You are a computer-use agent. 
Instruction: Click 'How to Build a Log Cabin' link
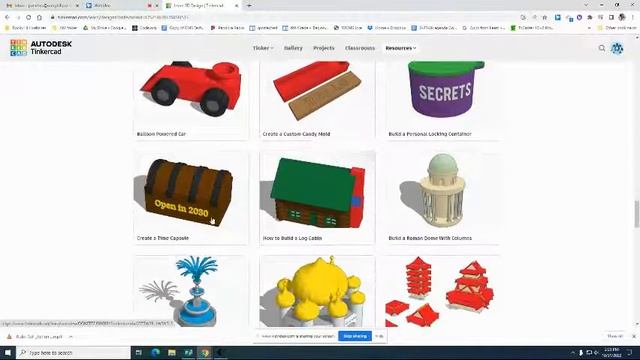(292, 238)
